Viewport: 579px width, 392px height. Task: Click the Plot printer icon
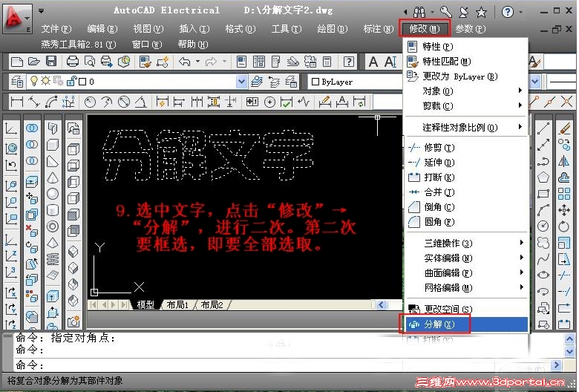pos(73,62)
